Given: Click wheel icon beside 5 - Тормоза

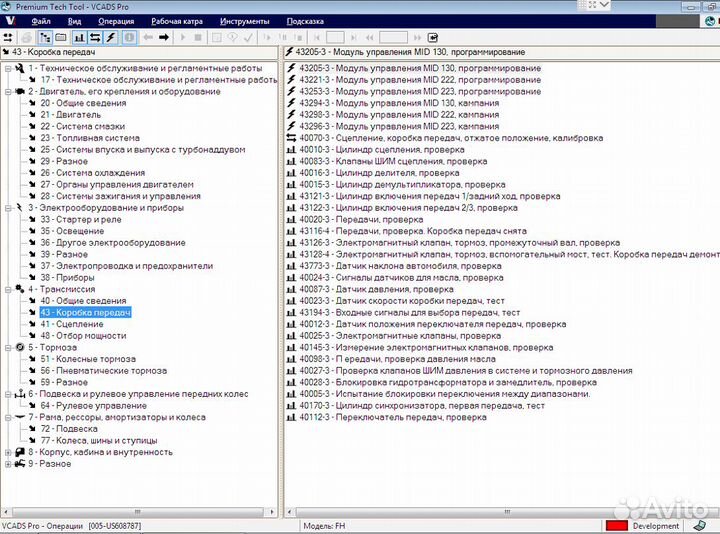Looking at the screenshot, I should (20, 348).
